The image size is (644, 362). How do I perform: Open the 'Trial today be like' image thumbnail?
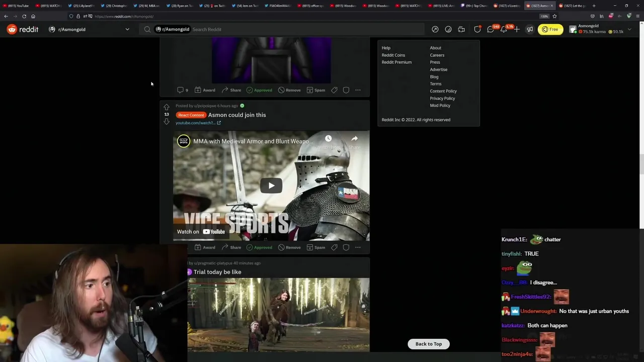278,315
